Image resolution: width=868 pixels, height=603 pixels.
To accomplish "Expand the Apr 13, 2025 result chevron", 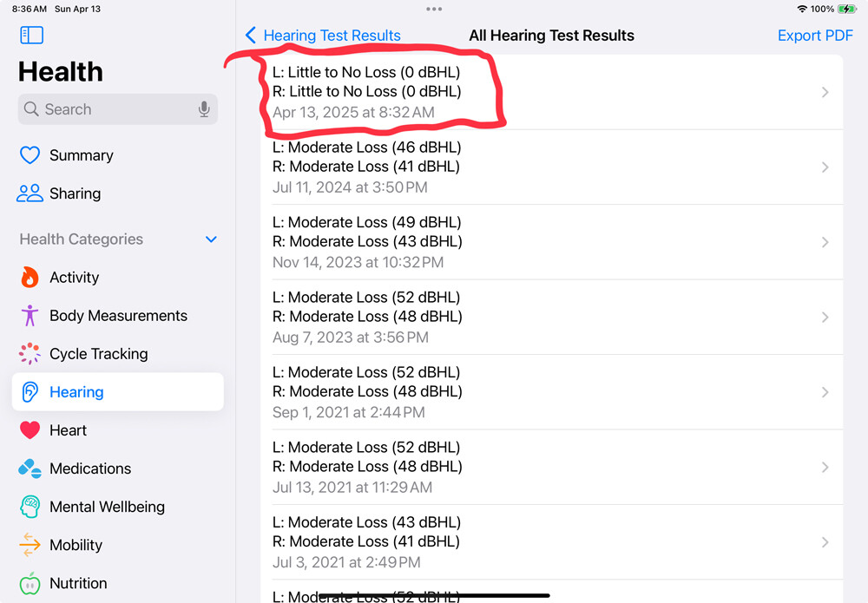I will coord(825,92).
